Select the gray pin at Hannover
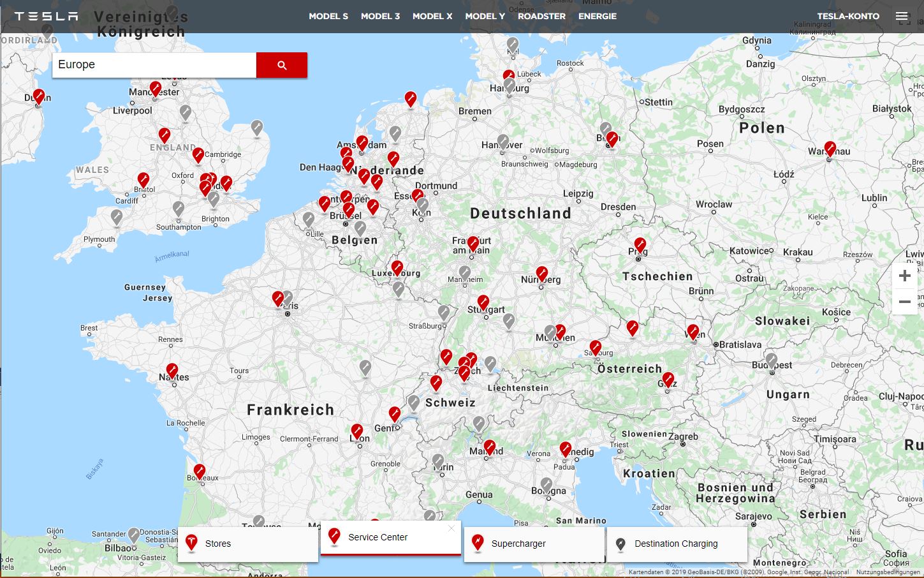This screenshot has height=578, width=924. coord(503,142)
